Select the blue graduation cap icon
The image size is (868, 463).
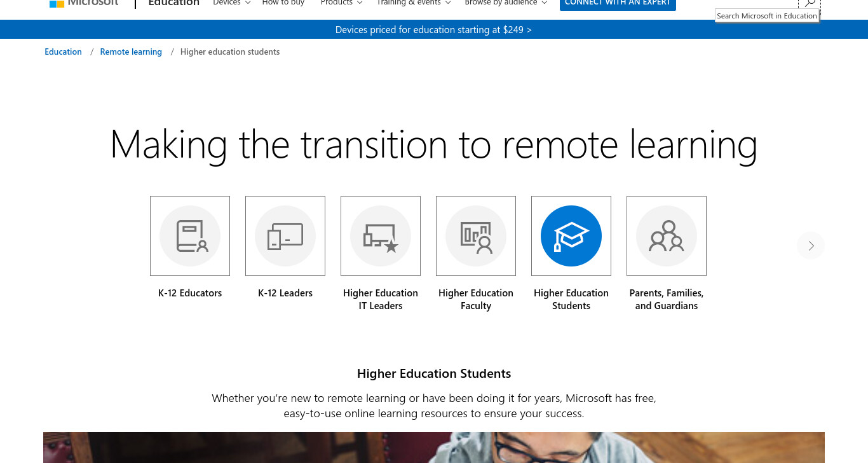point(571,236)
